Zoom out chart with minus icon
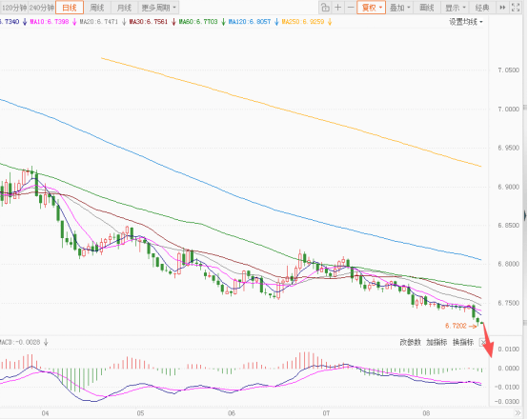This screenshot has width=528, height=420. click(x=351, y=8)
